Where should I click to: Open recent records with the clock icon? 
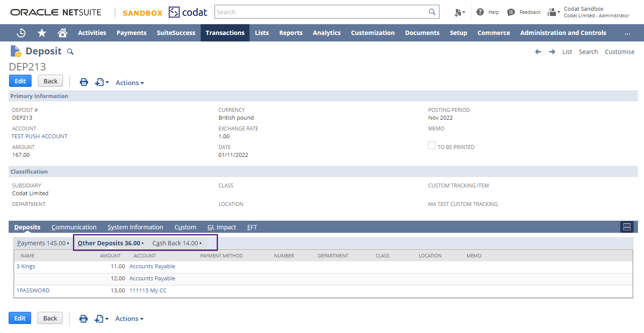pyautogui.click(x=21, y=32)
